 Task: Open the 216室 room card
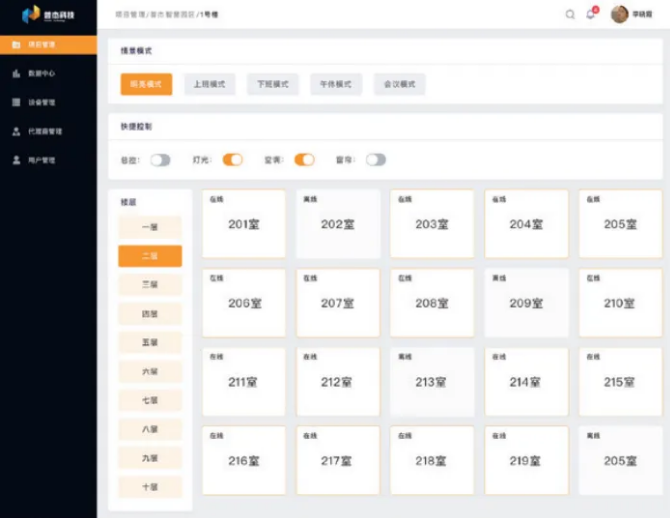[244, 460]
